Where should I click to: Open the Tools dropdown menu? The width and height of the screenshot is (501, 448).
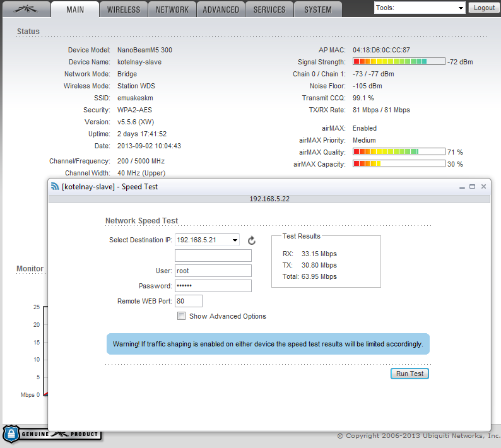click(x=420, y=8)
